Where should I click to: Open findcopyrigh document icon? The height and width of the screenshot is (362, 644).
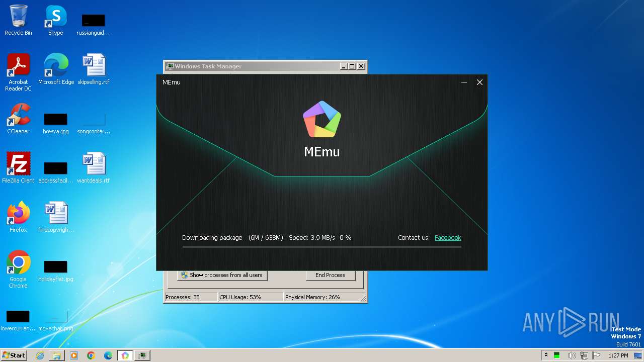pos(56,217)
